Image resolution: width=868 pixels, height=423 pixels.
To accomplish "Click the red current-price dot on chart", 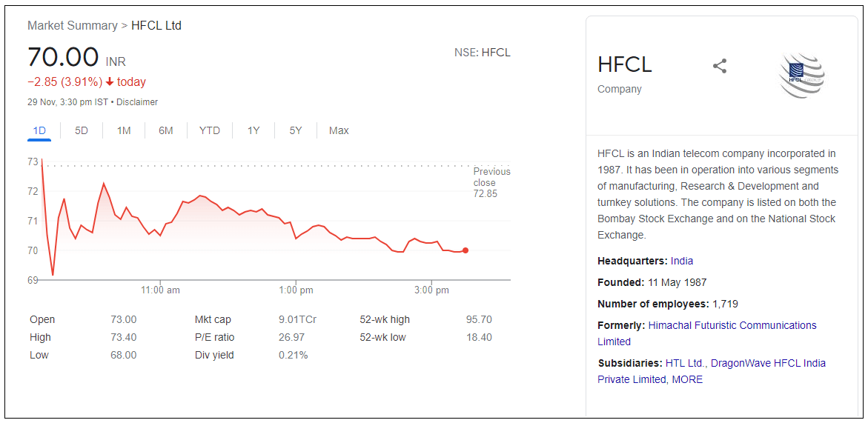I will pos(465,250).
